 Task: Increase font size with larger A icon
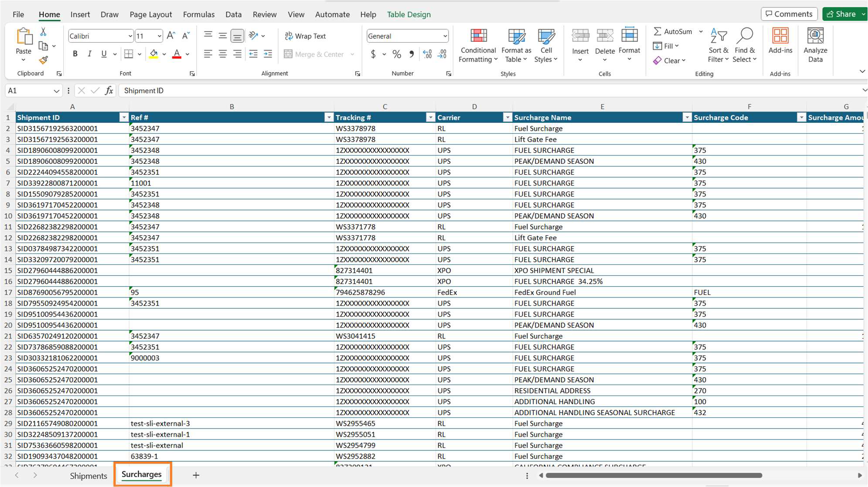click(x=171, y=36)
